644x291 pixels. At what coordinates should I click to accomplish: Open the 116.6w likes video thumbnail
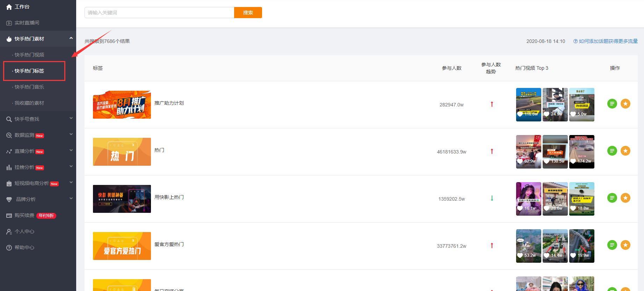pos(528,105)
